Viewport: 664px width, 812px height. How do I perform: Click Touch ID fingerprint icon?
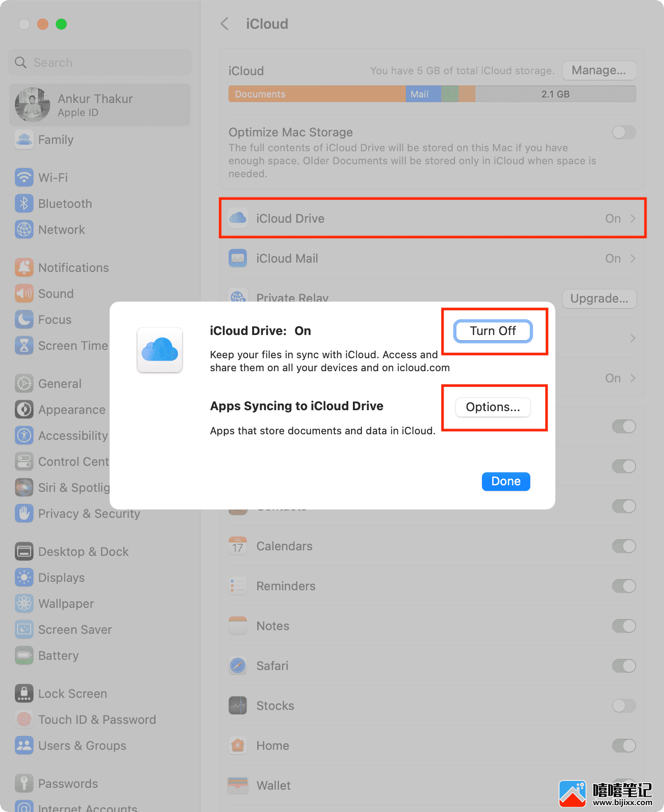[24, 719]
